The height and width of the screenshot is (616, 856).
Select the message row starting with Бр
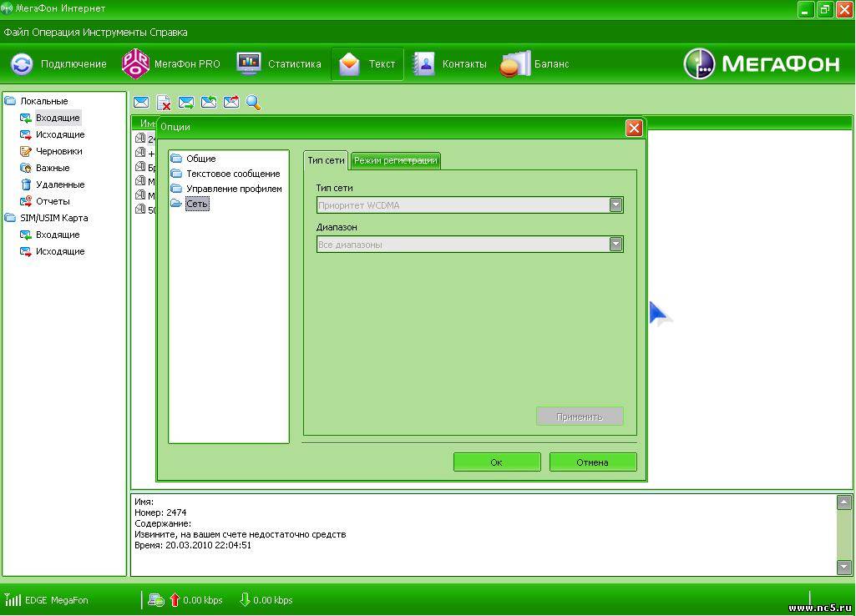coord(145,167)
